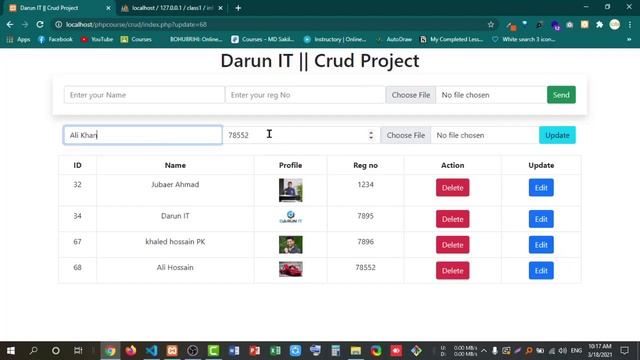Click the address bar showing localhost/phpcourse
Screen dimensions: 640x360
pyautogui.click(x=269, y=24)
